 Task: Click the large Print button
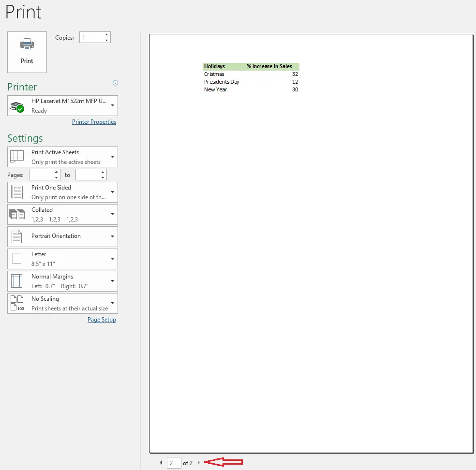coord(27,52)
